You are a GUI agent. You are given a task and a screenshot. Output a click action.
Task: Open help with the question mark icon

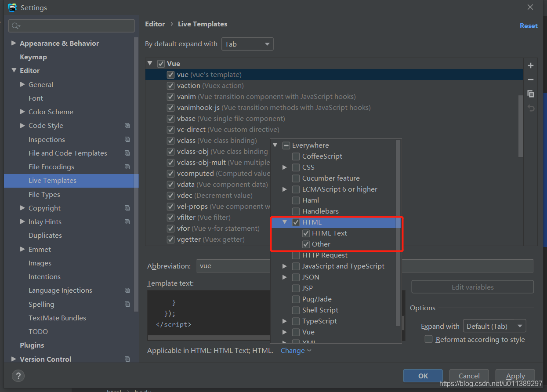coord(18,376)
